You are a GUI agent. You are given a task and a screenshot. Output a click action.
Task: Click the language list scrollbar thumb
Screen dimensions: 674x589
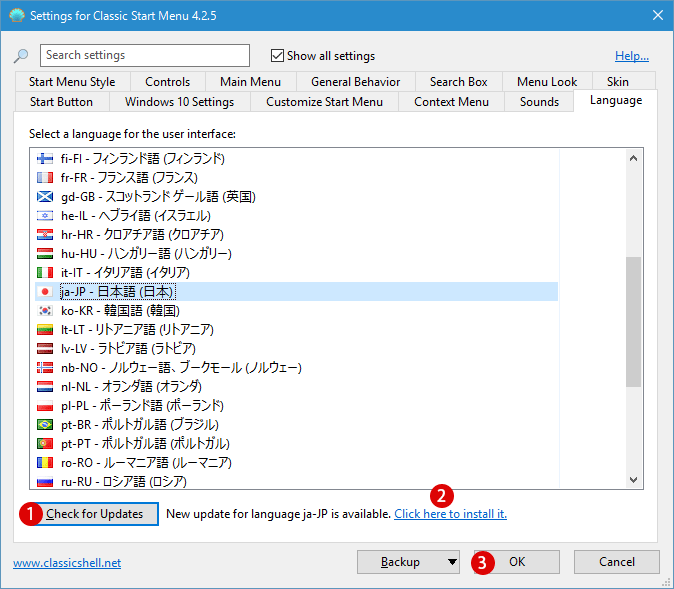pyautogui.click(x=633, y=322)
